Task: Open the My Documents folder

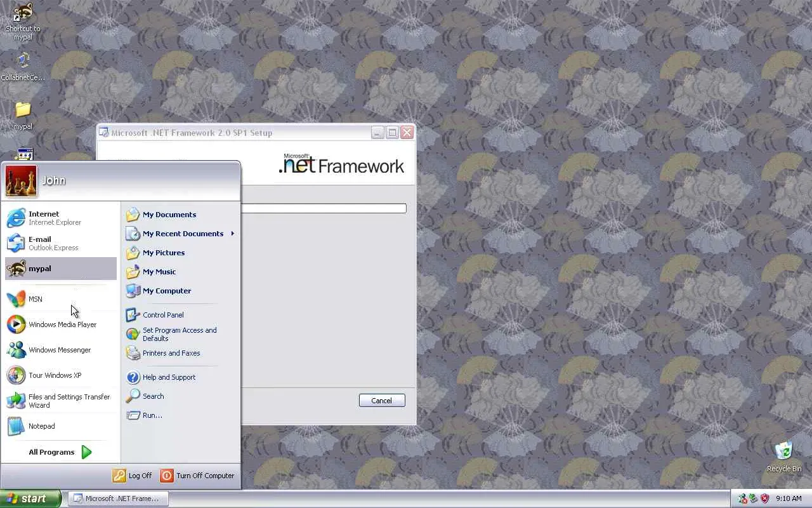Action: 181,215
